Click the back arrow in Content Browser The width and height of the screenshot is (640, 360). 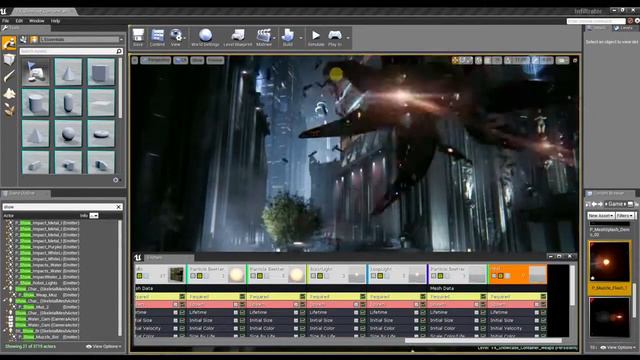click(x=594, y=204)
